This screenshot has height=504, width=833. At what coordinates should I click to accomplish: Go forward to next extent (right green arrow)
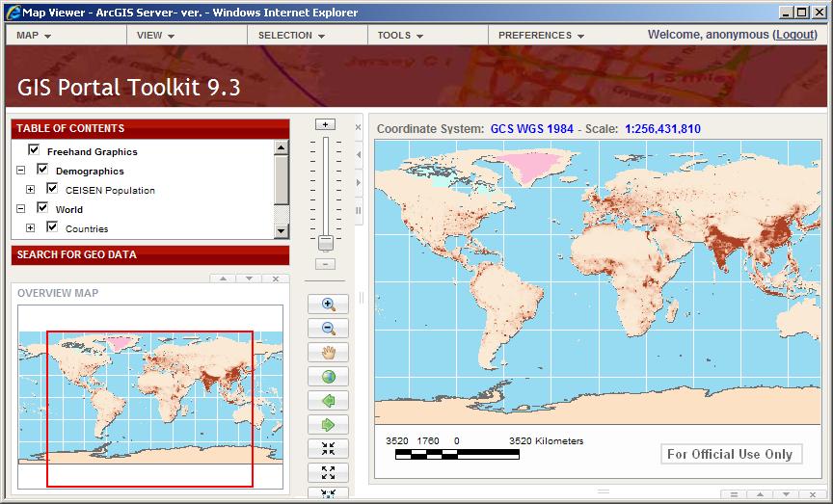(x=329, y=424)
